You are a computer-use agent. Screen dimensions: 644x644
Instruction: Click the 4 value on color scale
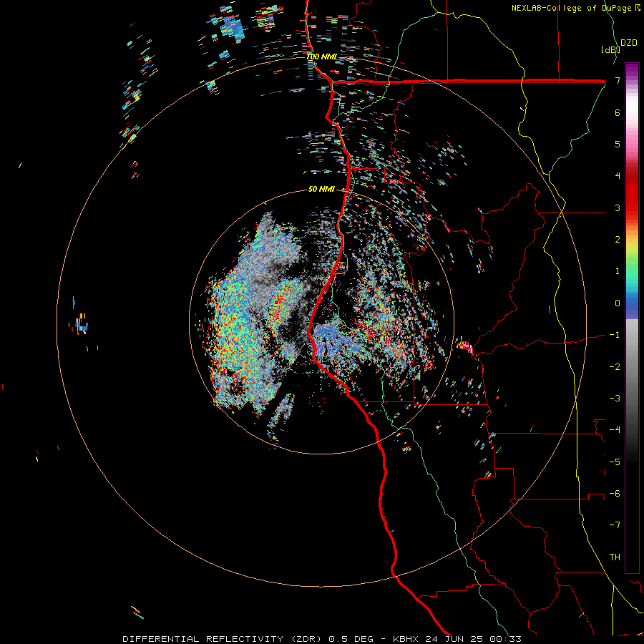[x=618, y=176]
